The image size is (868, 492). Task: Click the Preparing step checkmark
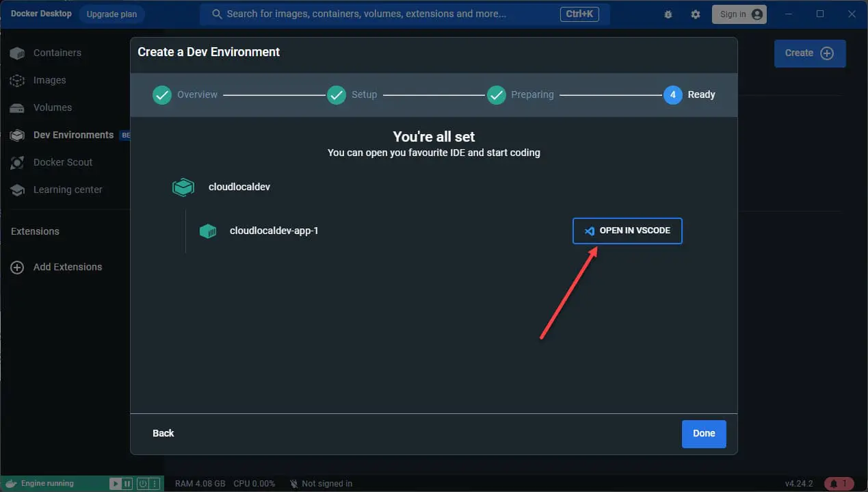(496, 94)
